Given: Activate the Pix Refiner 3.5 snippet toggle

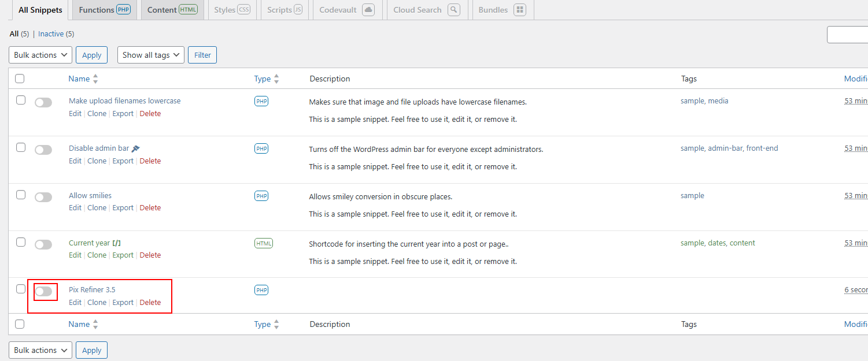Looking at the screenshot, I should tap(45, 292).
